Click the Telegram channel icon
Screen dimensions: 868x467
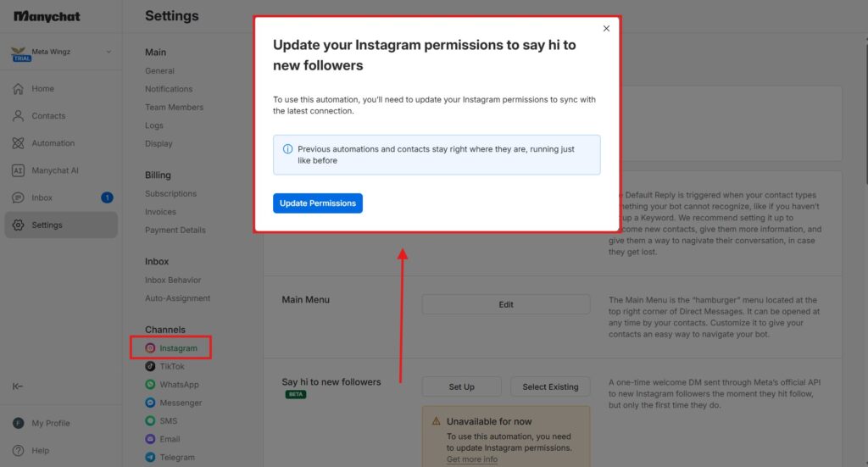coord(150,457)
